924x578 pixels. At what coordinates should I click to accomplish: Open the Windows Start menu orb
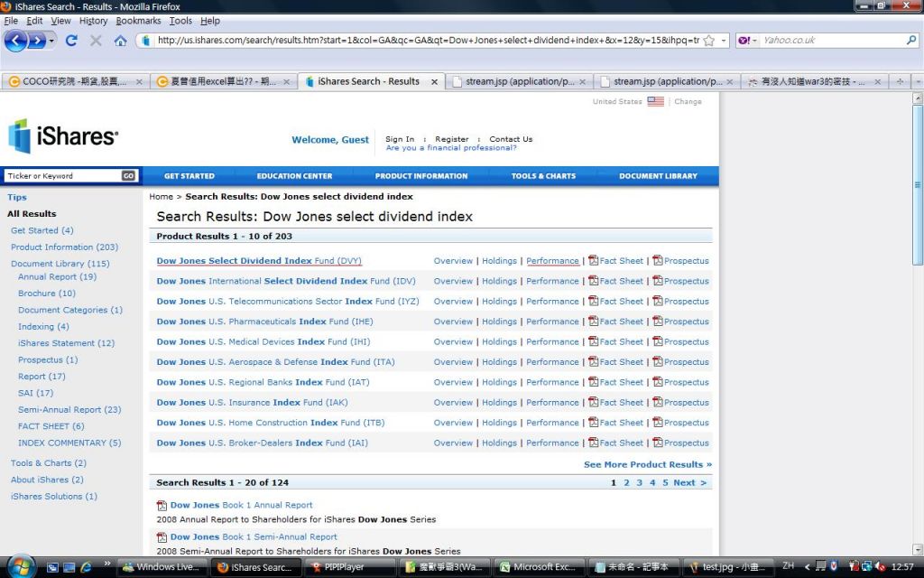[21, 566]
